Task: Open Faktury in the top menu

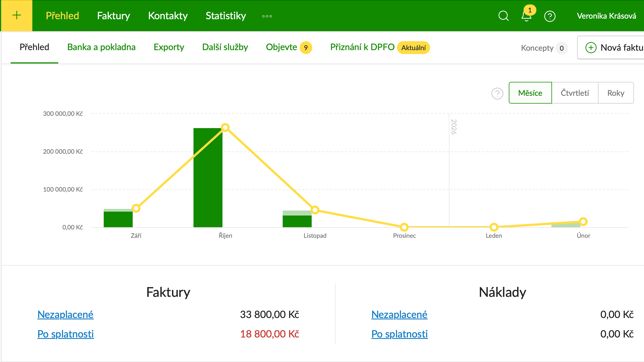Action: point(113,16)
